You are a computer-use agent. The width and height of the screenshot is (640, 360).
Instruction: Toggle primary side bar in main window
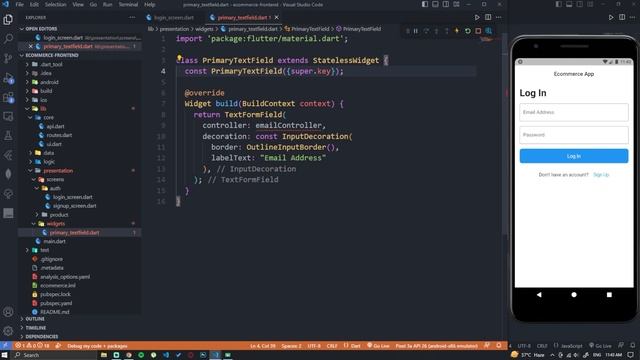(x=425, y=4)
